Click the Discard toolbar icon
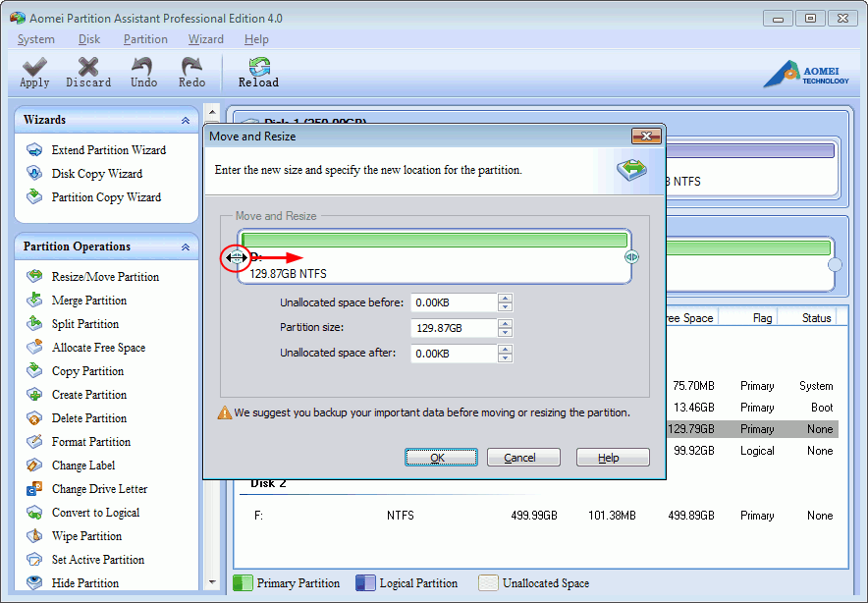This screenshot has width=868, height=603. [x=87, y=72]
